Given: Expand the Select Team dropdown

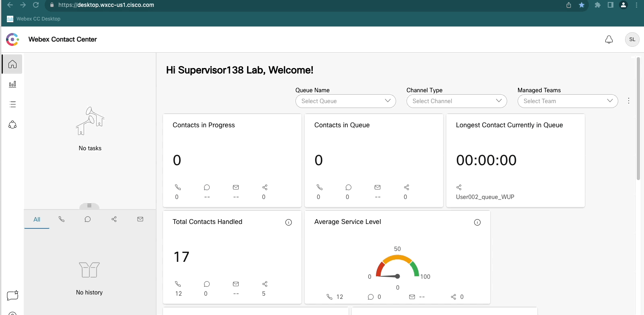Looking at the screenshot, I should click(568, 101).
